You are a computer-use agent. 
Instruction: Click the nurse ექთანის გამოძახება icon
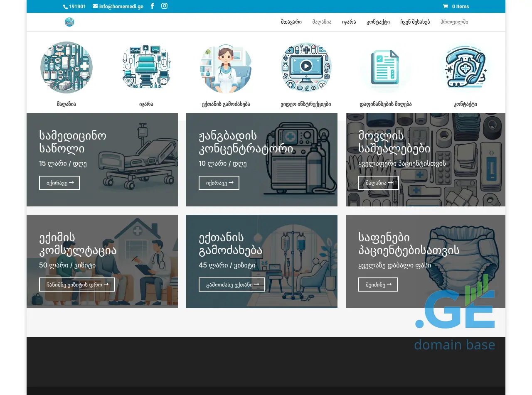pyautogui.click(x=226, y=68)
